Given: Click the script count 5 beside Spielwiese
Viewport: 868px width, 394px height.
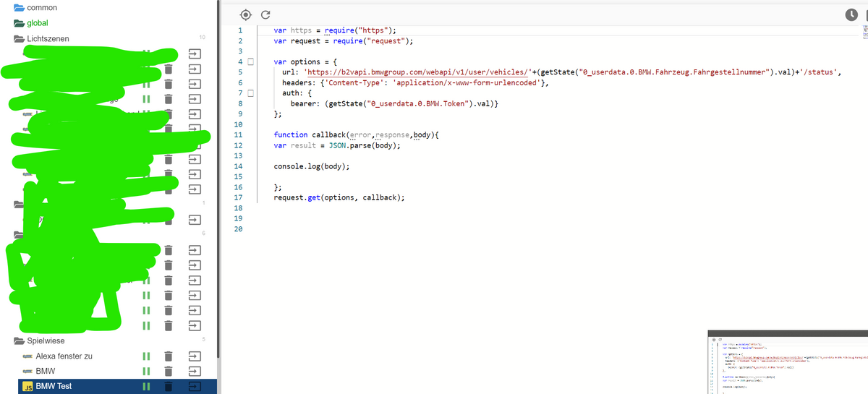Looking at the screenshot, I should pos(204,339).
